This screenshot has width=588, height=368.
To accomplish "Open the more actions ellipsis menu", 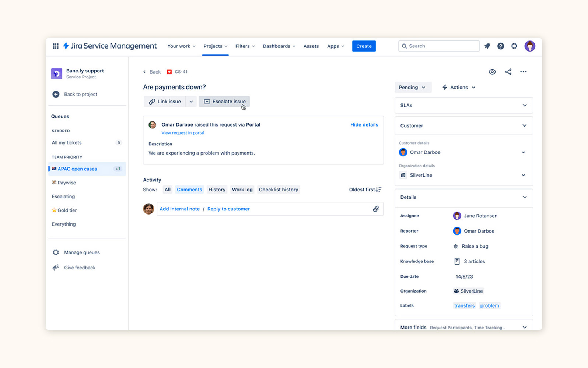I will (524, 72).
